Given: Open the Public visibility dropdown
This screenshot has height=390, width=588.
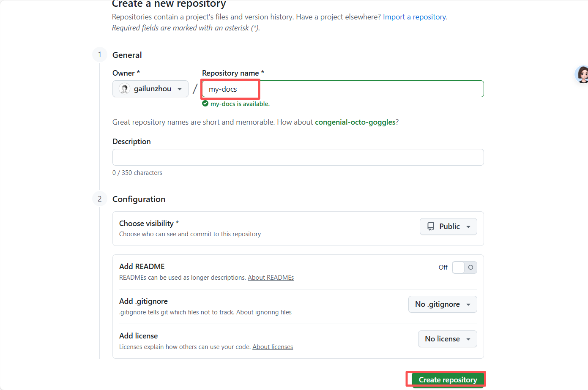Looking at the screenshot, I should pos(448,226).
